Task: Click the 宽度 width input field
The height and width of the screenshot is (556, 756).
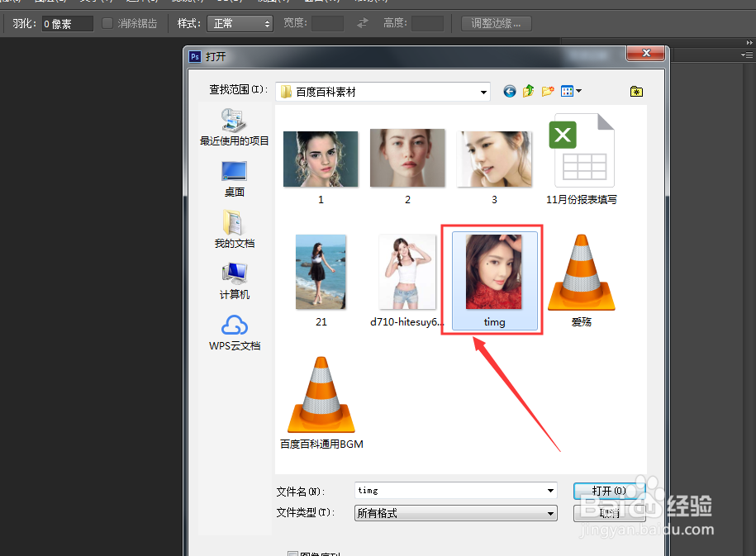Action: pos(327,23)
